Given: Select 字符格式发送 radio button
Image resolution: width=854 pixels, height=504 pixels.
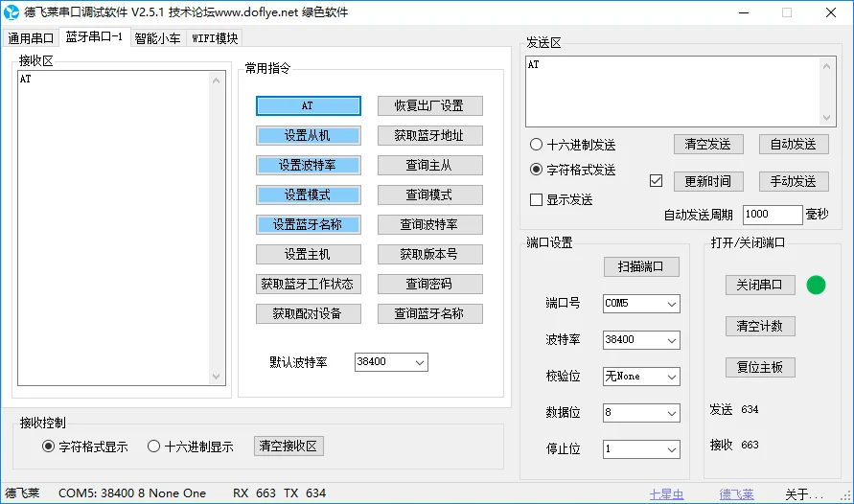Looking at the screenshot, I should point(536,170).
